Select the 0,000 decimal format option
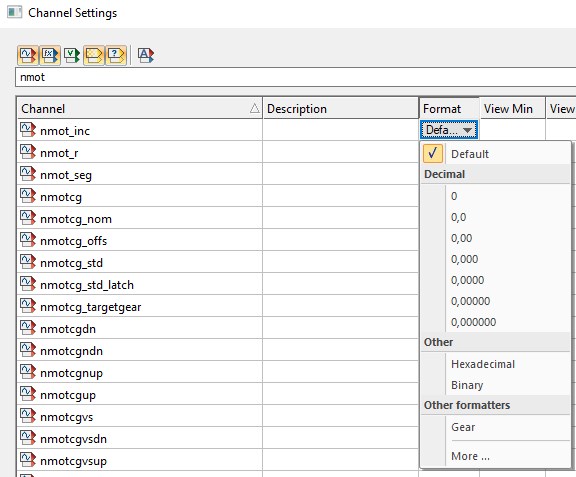Image resolution: width=576 pixels, height=477 pixels. pos(464,259)
